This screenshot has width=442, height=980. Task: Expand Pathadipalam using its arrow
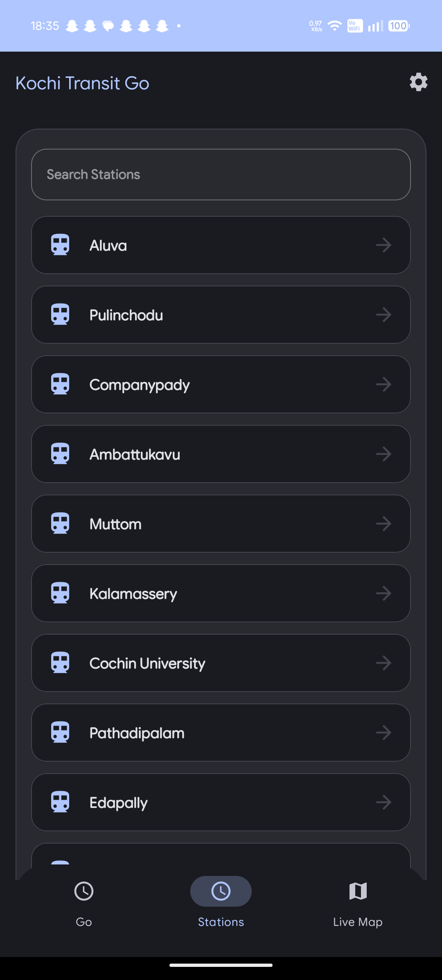pos(383,733)
